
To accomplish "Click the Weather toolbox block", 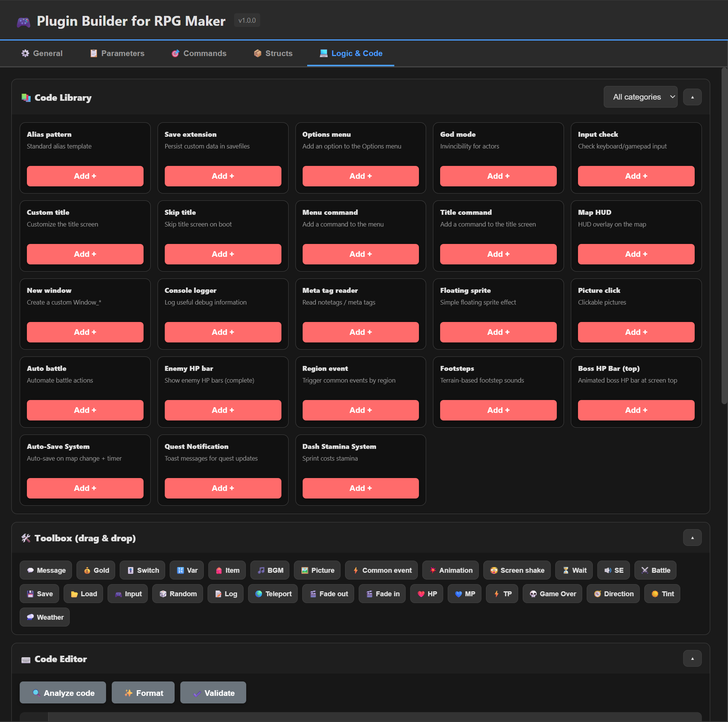I will click(45, 617).
